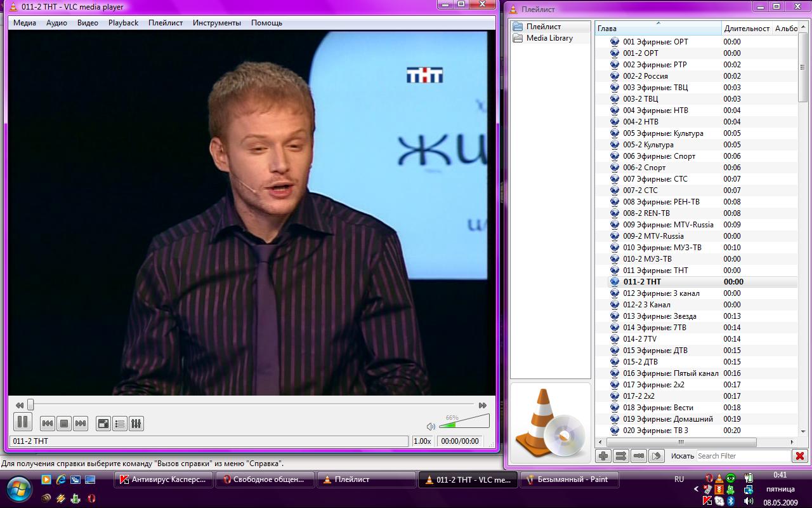The image size is (812, 508).
Task: Stop playback with the stop button
Action: 64,424
